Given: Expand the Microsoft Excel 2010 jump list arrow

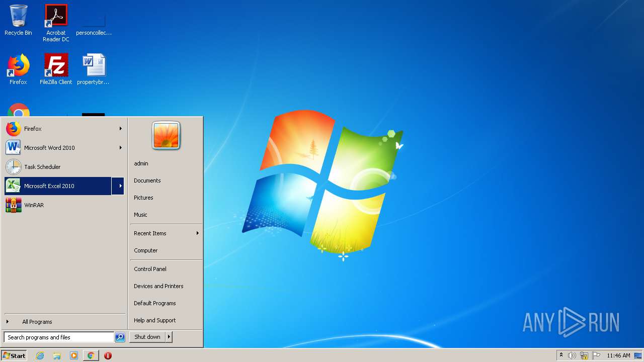Looking at the screenshot, I should pos(118,186).
